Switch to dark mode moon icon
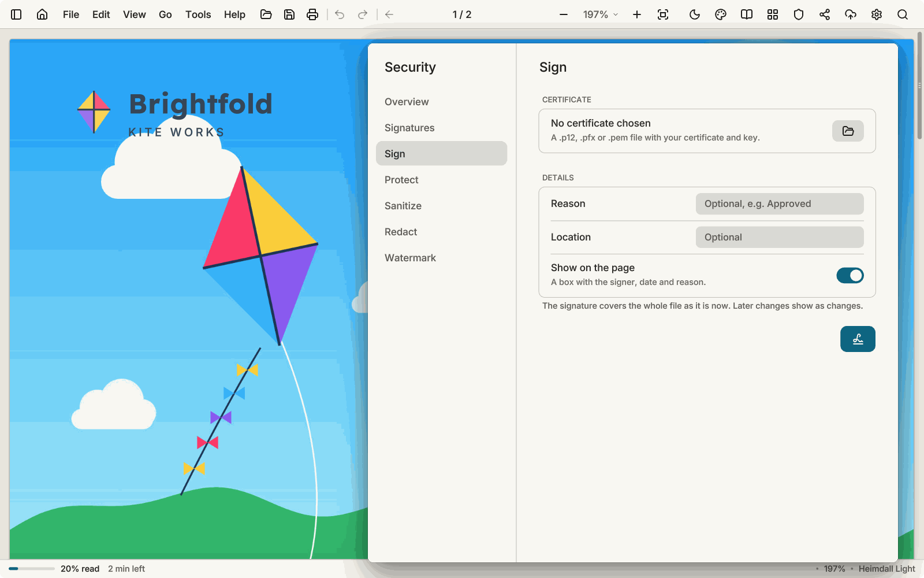Screen dimensions: 924x578 coord(695,14)
